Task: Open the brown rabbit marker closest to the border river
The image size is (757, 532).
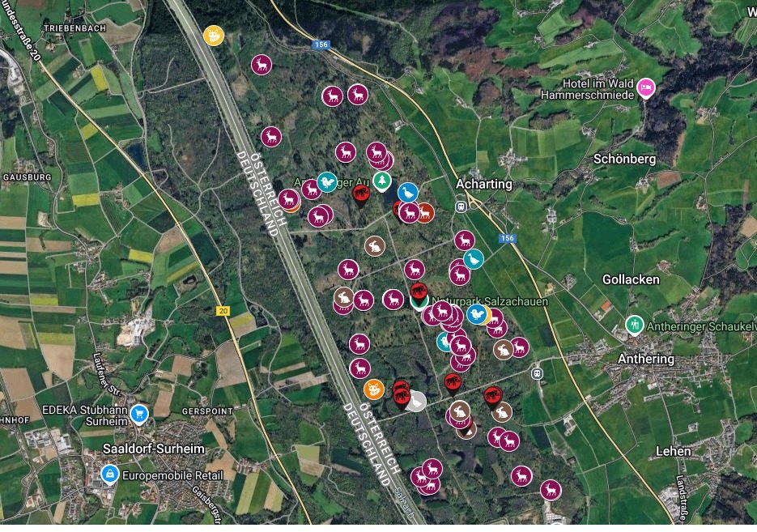Action: click(x=344, y=297)
